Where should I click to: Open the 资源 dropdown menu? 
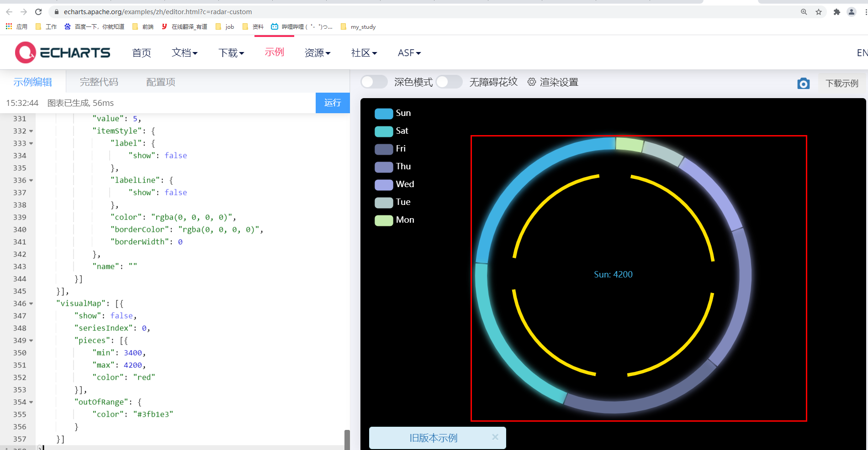(318, 53)
